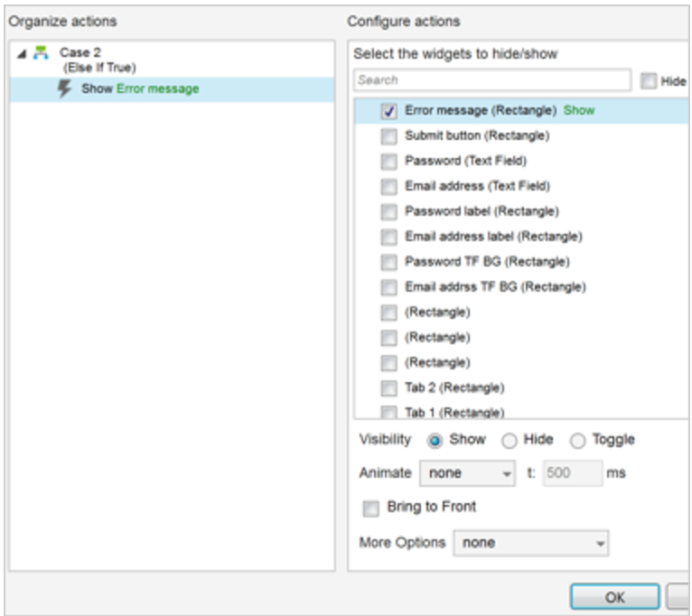Enable the Bring to Front checkbox
The height and width of the screenshot is (616, 692).
370,509
